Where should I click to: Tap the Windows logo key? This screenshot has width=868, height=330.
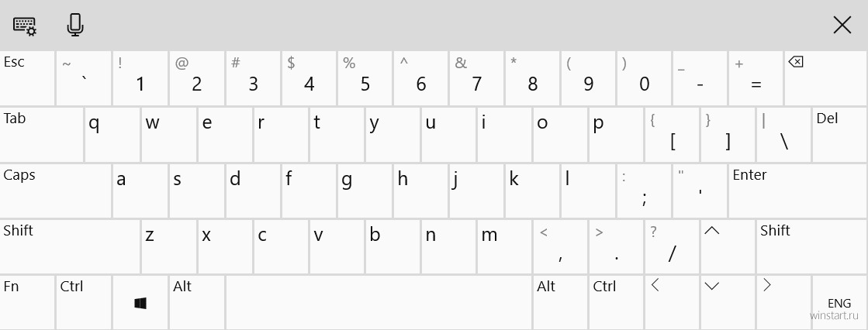[x=140, y=303]
